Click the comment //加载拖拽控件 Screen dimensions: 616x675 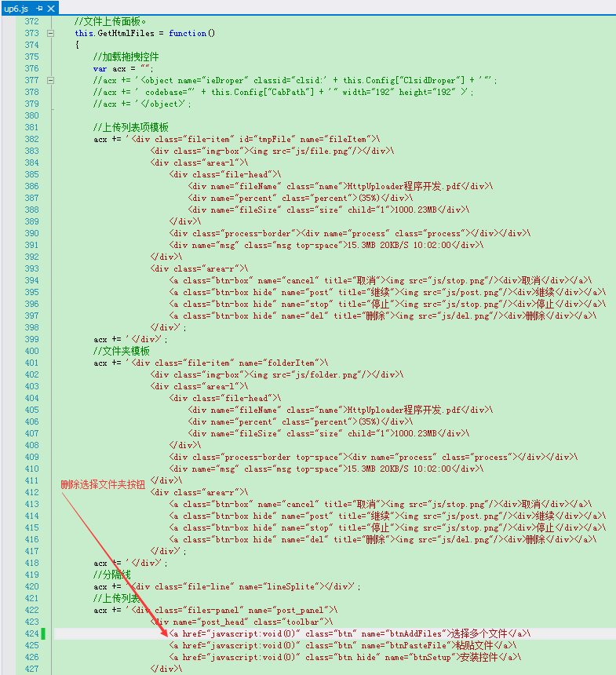[126, 57]
